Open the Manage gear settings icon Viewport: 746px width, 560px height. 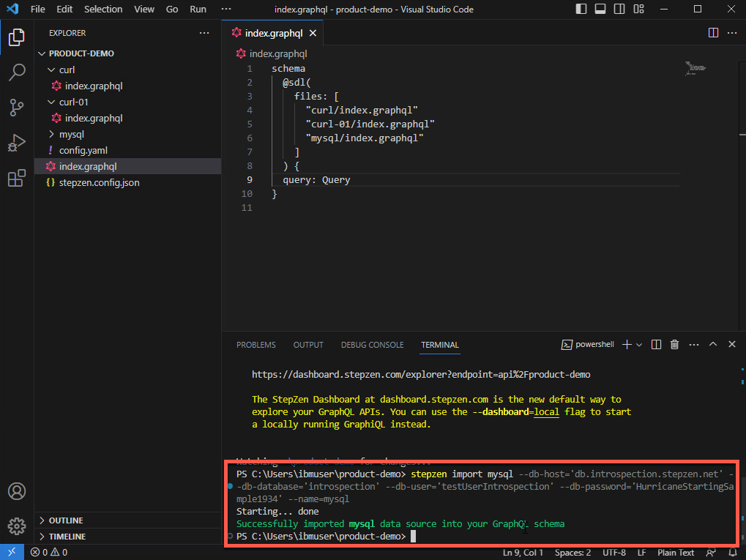[x=16, y=526]
